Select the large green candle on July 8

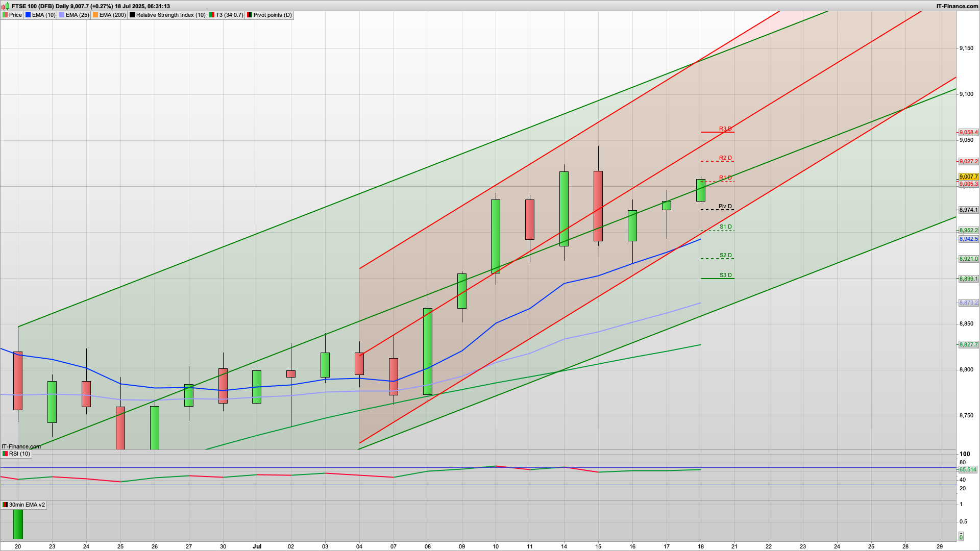[x=428, y=352]
